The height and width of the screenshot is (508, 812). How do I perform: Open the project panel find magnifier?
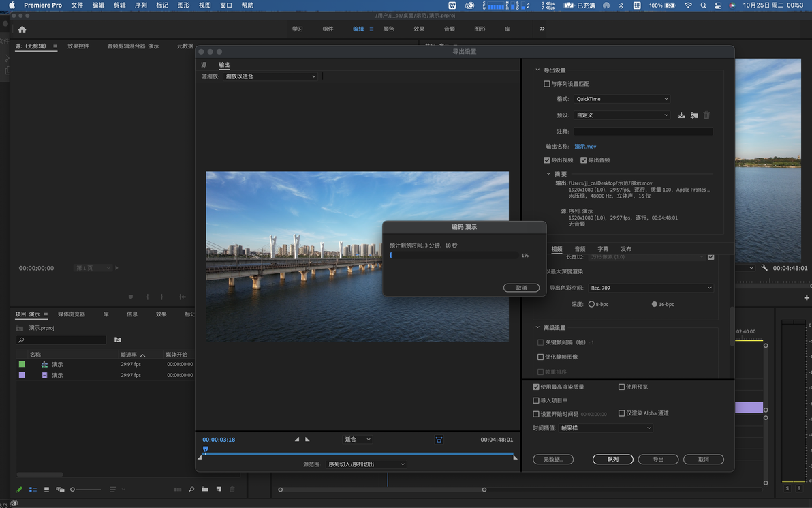191,490
